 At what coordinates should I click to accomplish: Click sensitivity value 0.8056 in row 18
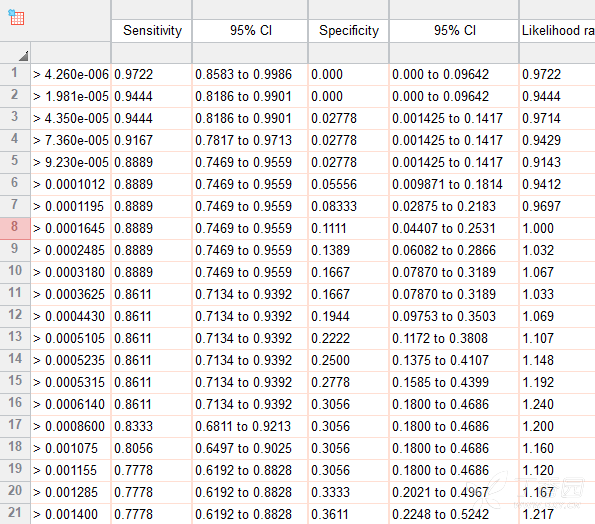pos(152,448)
